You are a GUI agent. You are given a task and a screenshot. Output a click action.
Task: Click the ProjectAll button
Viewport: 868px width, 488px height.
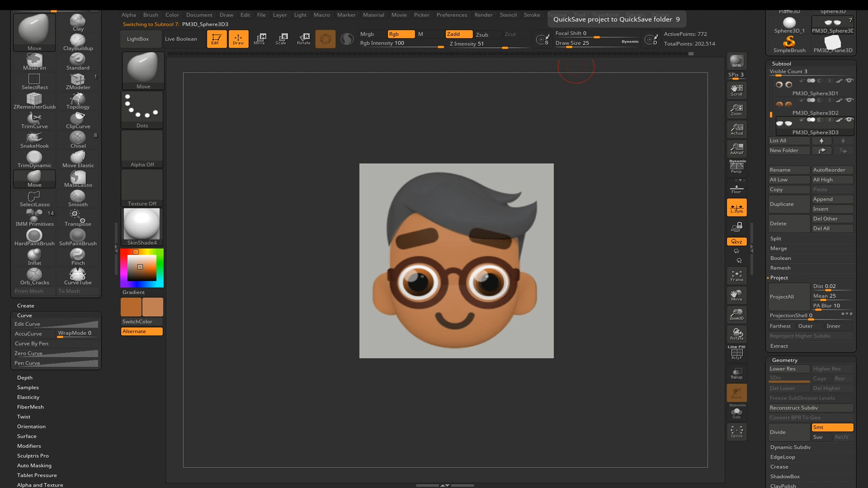click(783, 297)
